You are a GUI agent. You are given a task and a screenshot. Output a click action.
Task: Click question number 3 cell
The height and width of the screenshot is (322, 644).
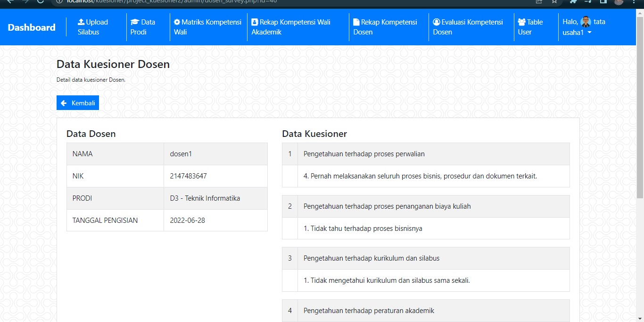290,258
